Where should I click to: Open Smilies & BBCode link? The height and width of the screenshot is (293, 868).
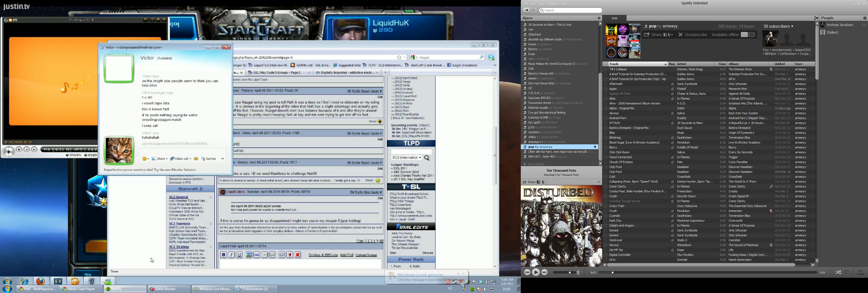(323, 255)
